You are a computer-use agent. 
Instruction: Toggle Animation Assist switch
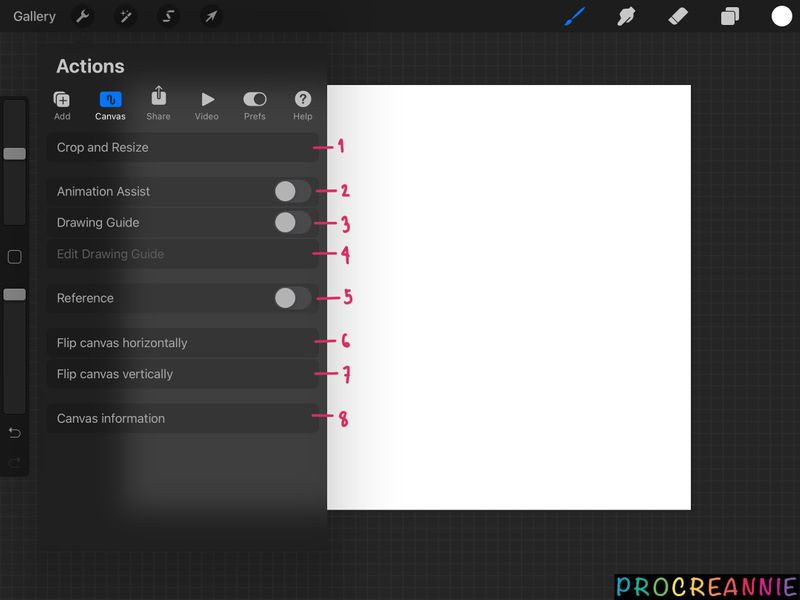click(292, 191)
